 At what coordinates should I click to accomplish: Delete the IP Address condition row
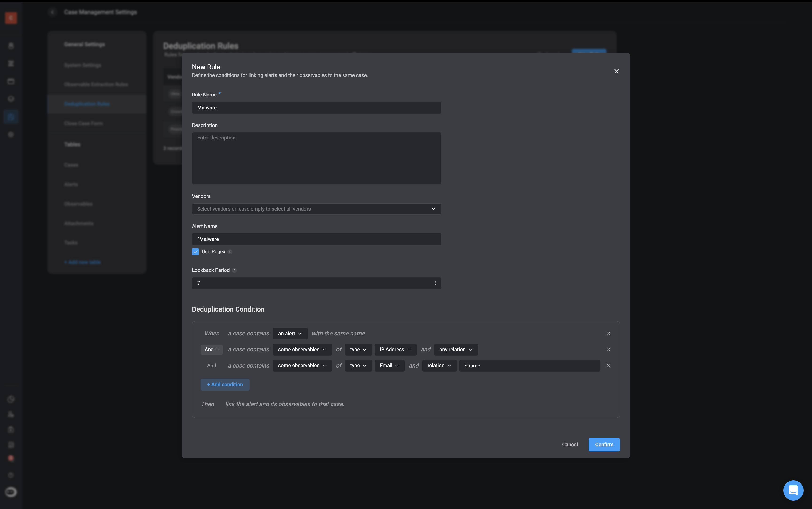coord(609,349)
